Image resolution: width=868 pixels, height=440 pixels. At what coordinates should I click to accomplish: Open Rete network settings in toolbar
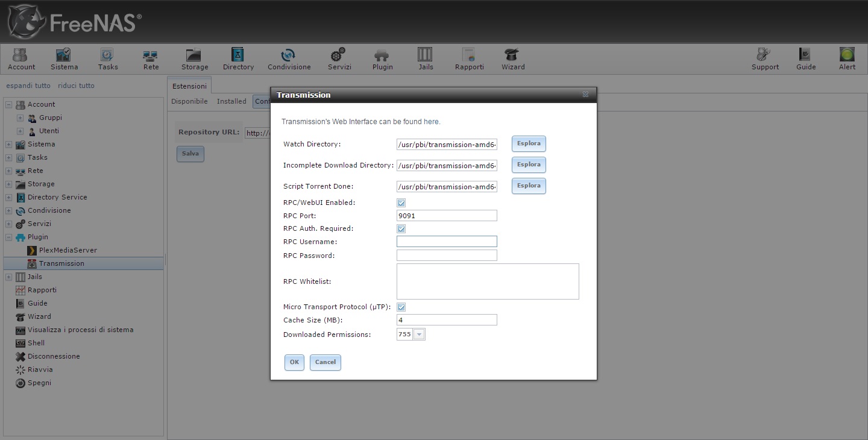tap(151, 59)
